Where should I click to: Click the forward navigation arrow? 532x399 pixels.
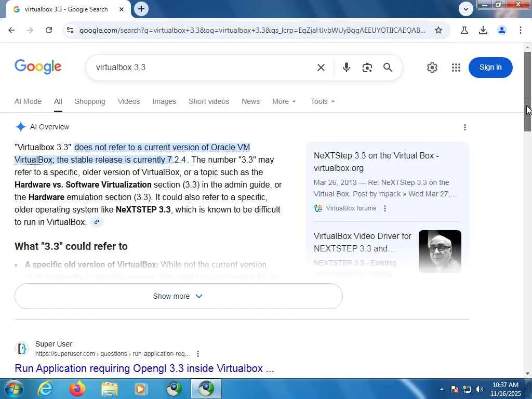pyautogui.click(x=30, y=30)
